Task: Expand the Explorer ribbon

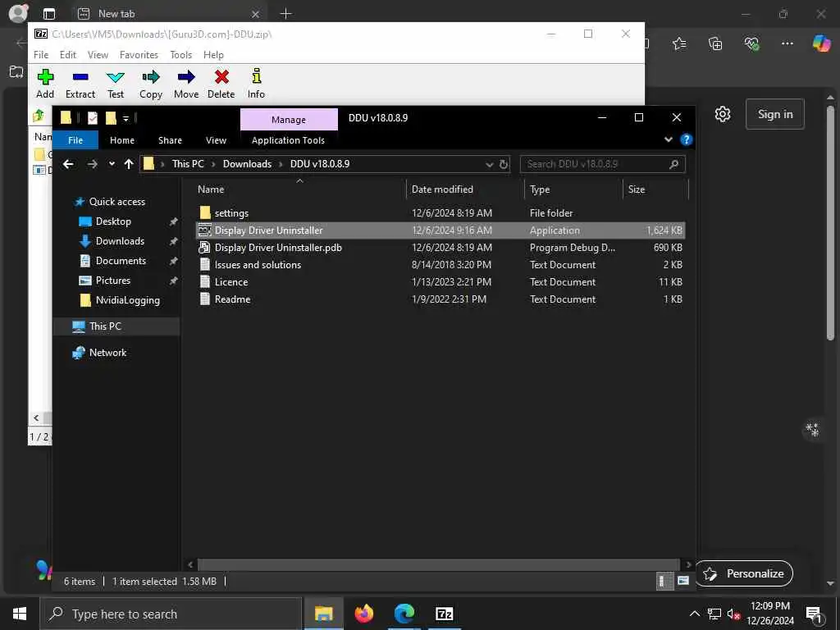Action: [x=668, y=139]
